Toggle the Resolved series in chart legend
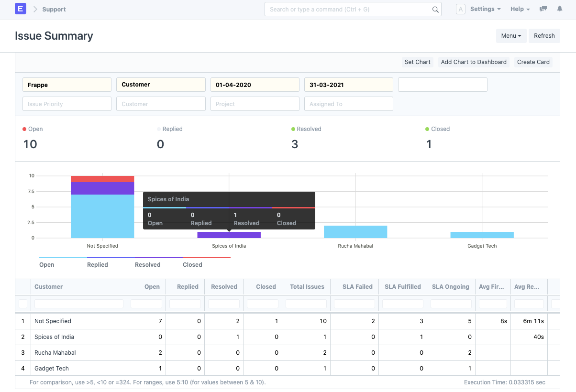The image size is (576, 392). [x=147, y=264]
